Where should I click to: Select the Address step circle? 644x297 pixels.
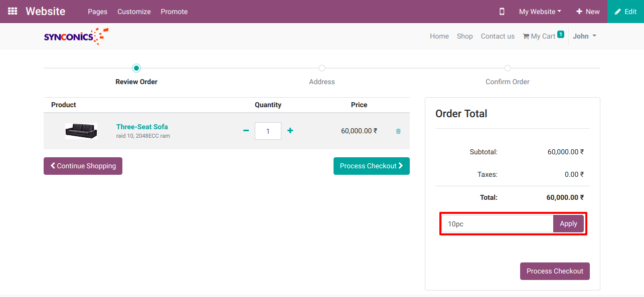pyautogui.click(x=322, y=68)
